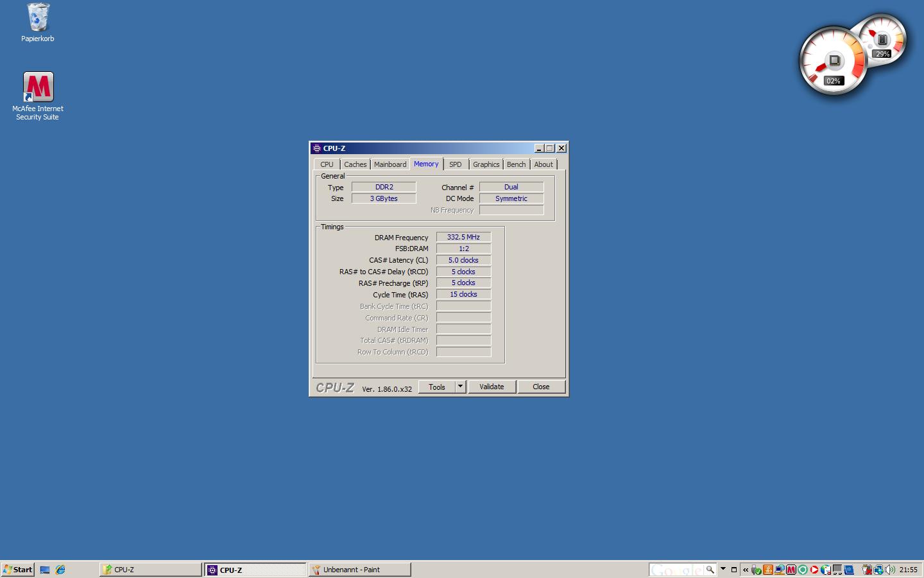Expand the Tools dropdown arrow
Viewport: 924px width, 578px height.
(460, 387)
